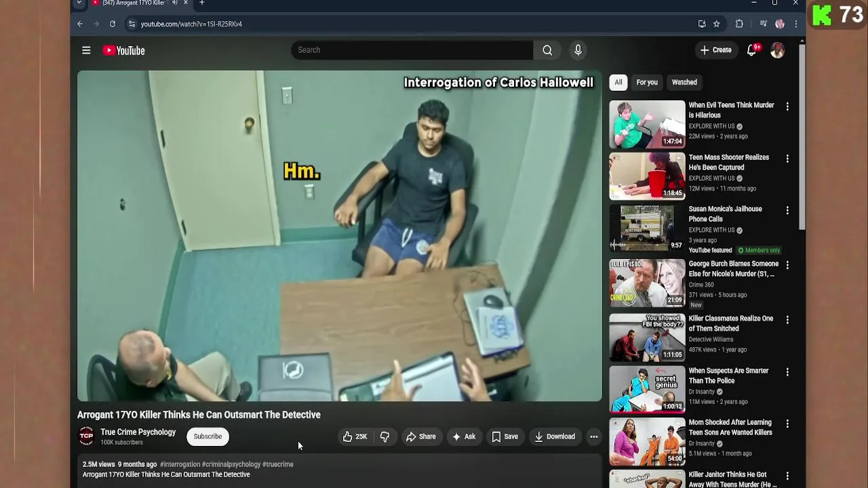The image size is (868, 488).
Task: Mute tab via speaker icon
Action: click(174, 3)
